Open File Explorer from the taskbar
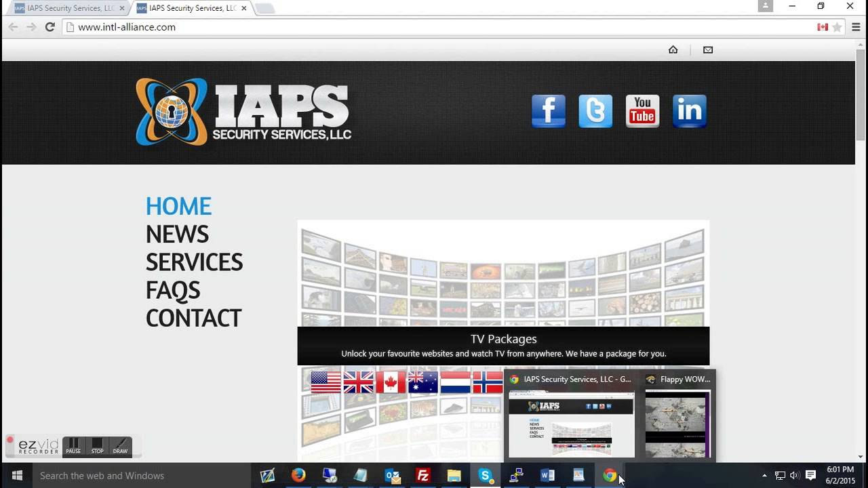868x488 pixels. click(x=454, y=476)
